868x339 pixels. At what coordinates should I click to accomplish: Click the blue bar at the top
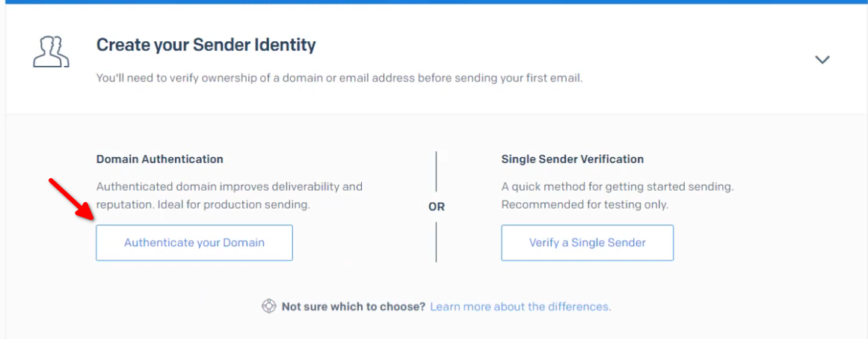click(x=434, y=1)
